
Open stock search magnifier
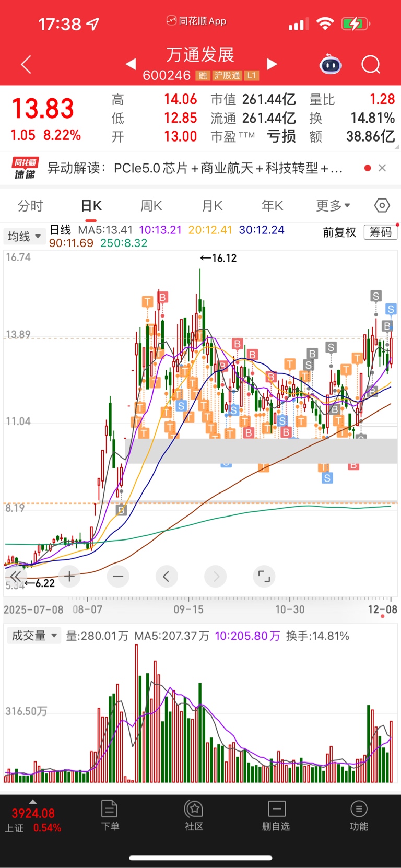pos(371,64)
